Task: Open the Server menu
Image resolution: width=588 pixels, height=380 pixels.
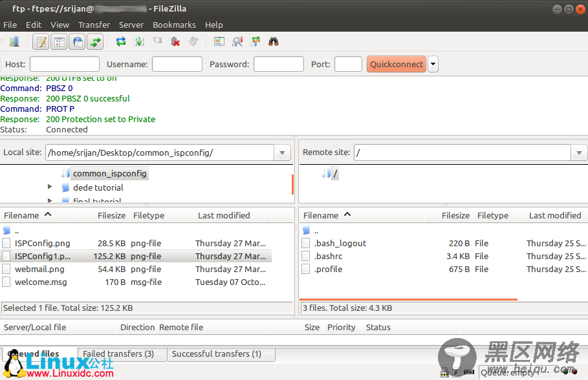Action: point(131,25)
